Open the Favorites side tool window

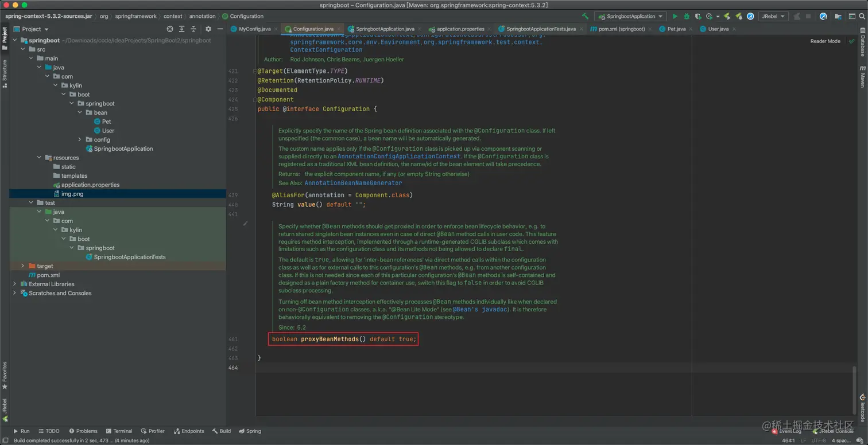click(x=5, y=376)
